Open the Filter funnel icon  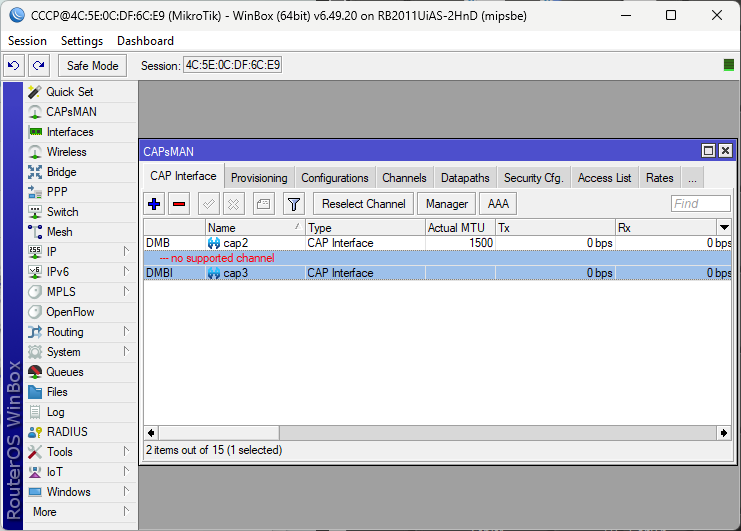(294, 204)
